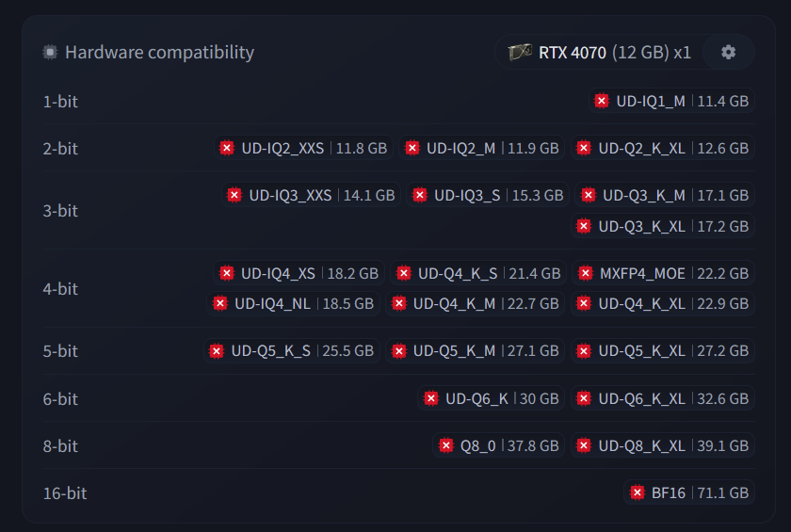
Task: Select the RTX 4070 (12 GB) x1 selector
Action: pos(599,52)
